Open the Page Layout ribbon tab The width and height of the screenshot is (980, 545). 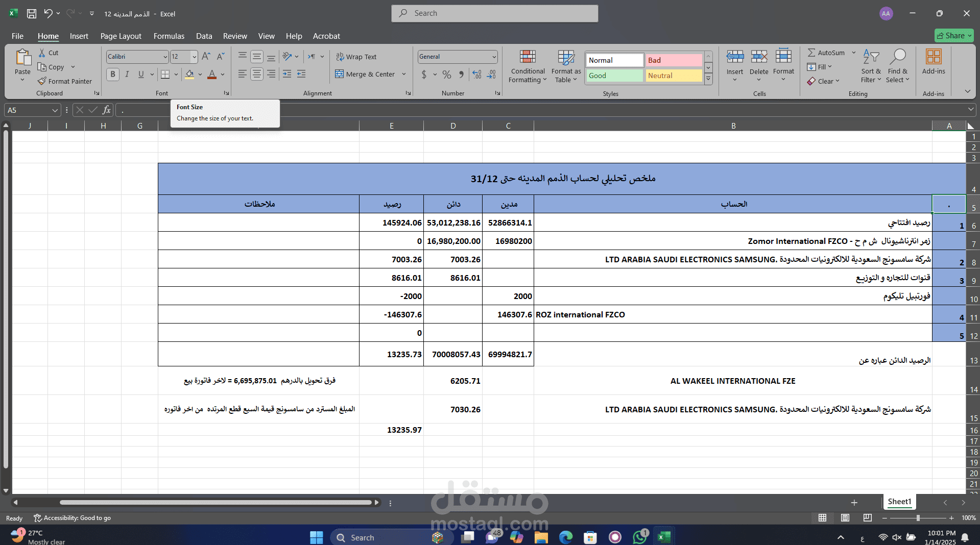click(x=121, y=36)
